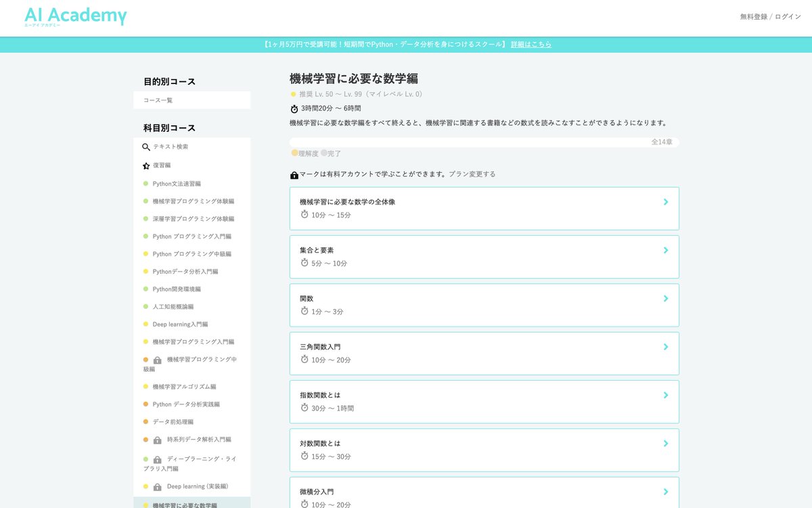Click the green dot beside Python文法速習編
812x508 pixels.
145,184
